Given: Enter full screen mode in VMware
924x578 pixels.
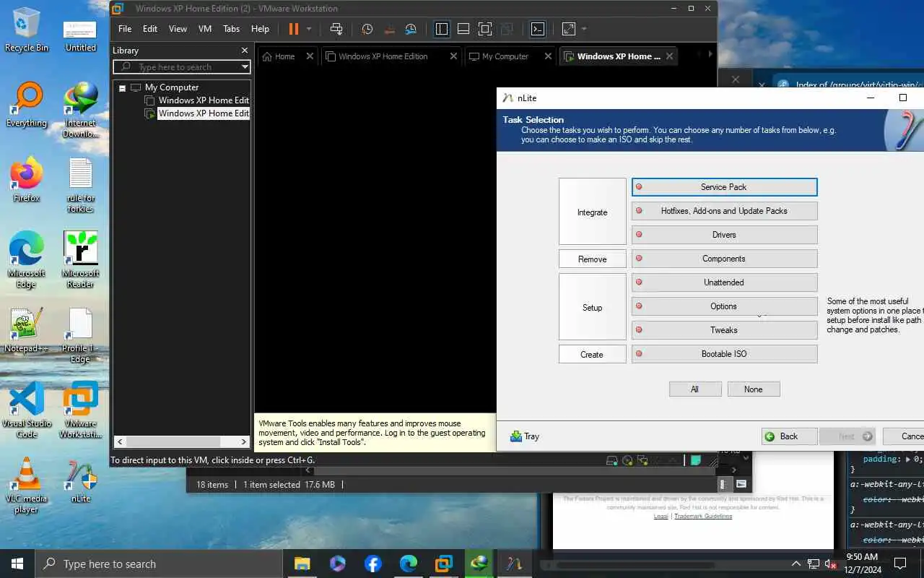Looking at the screenshot, I should 485,29.
